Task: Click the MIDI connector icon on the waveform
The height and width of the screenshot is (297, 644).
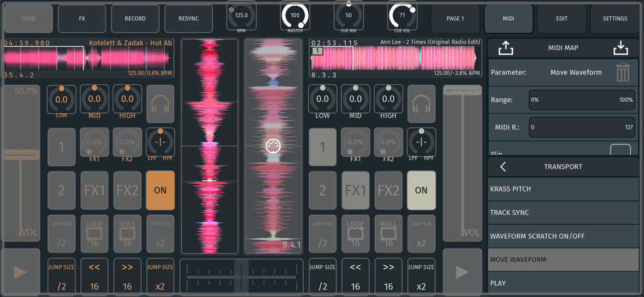Action: coord(273,146)
